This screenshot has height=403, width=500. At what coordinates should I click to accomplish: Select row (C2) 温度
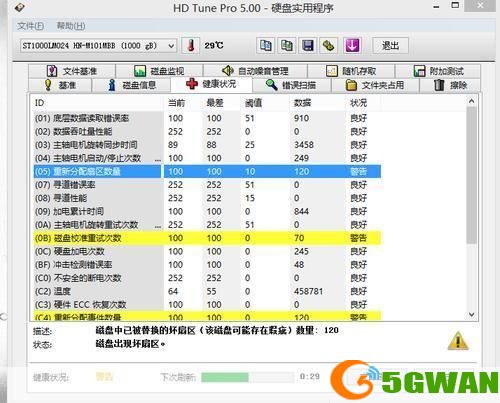pyautogui.click(x=207, y=291)
